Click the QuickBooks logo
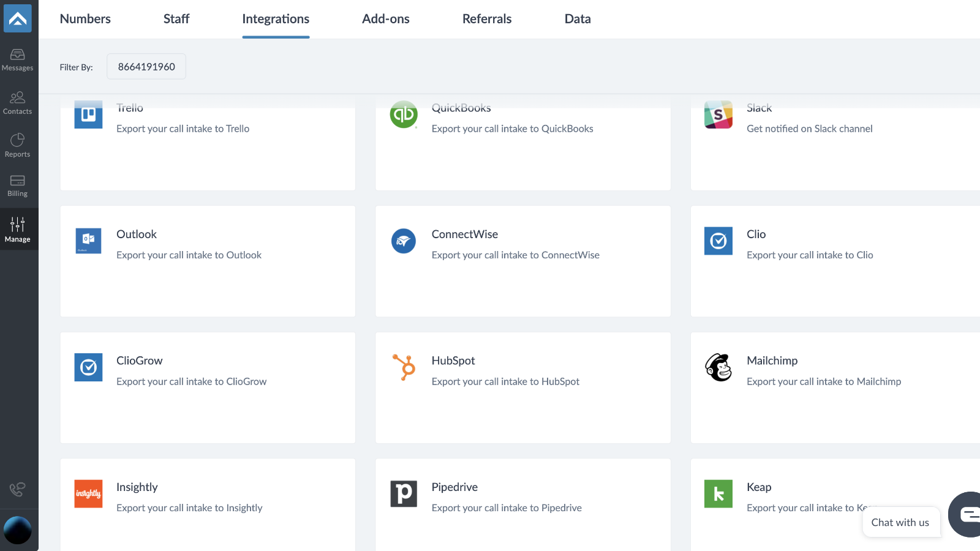This screenshot has height=551, width=980. [404, 114]
